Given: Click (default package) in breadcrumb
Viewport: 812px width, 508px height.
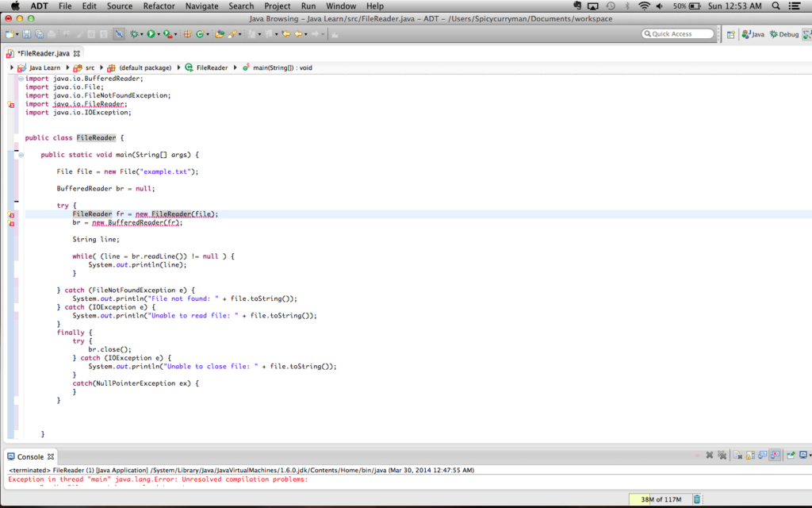Looking at the screenshot, I should pyautogui.click(x=145, y=67).
